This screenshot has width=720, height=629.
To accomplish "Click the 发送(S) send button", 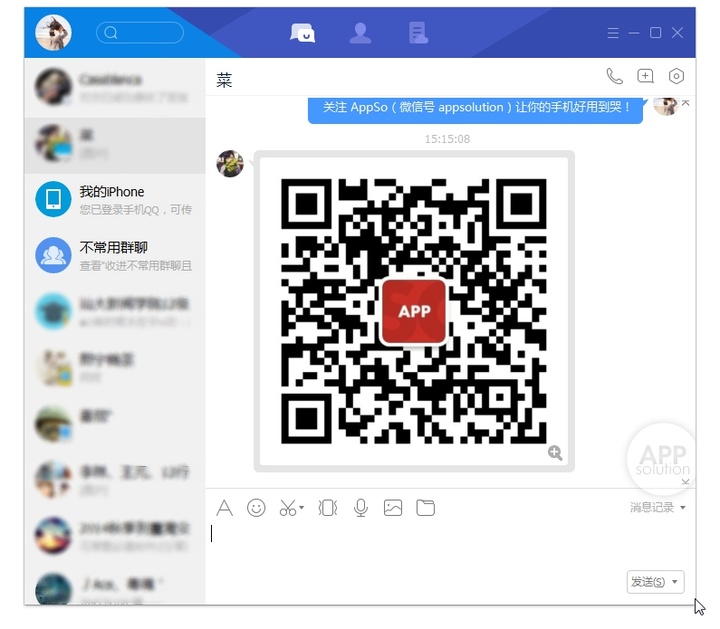I will tap(648, 582).
